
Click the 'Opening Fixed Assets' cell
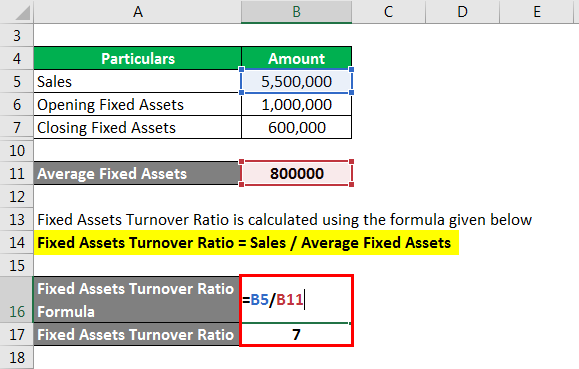[137, 105]
